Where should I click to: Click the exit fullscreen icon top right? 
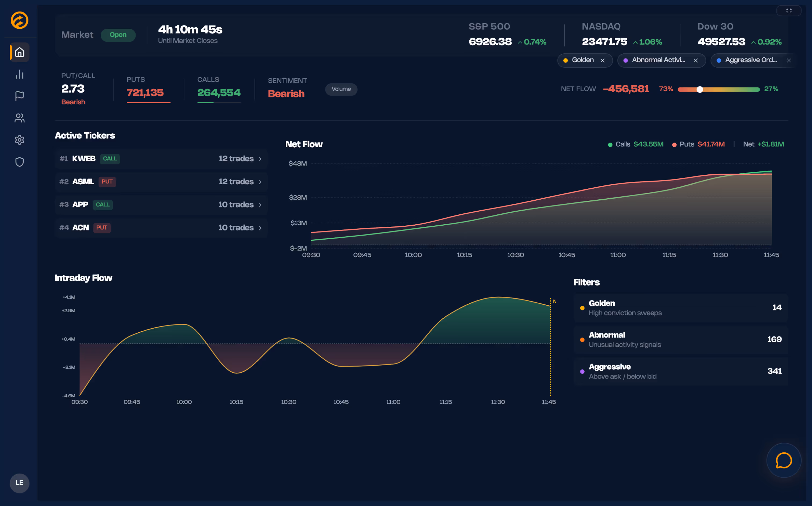tap(789, 11)
